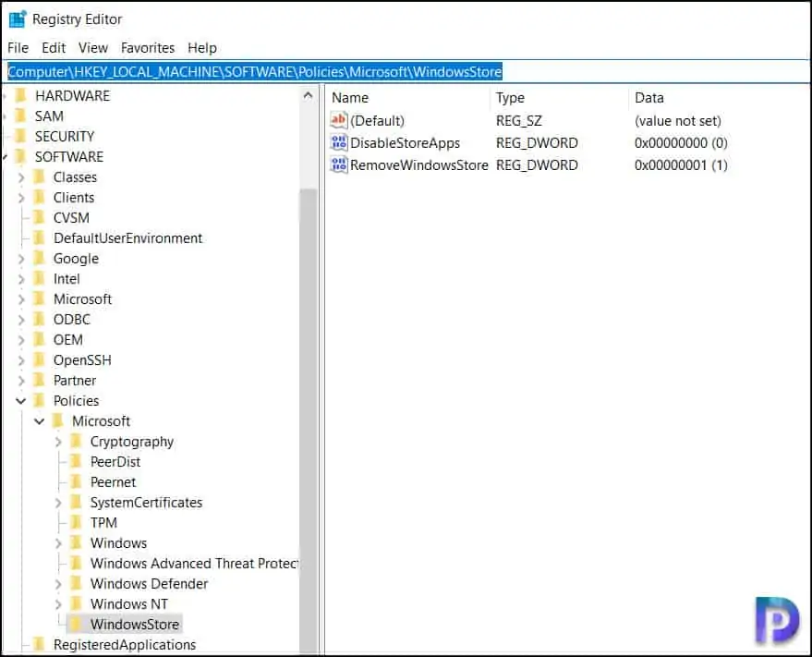The height and width of the screenshot is (657, 812).
Task: Click the (value not set) data cell
Action: point(678,121)
